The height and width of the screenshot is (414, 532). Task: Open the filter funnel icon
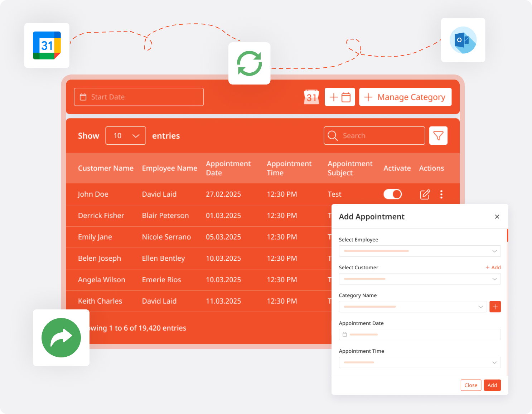pyautogui.click(x=438, y=136)
